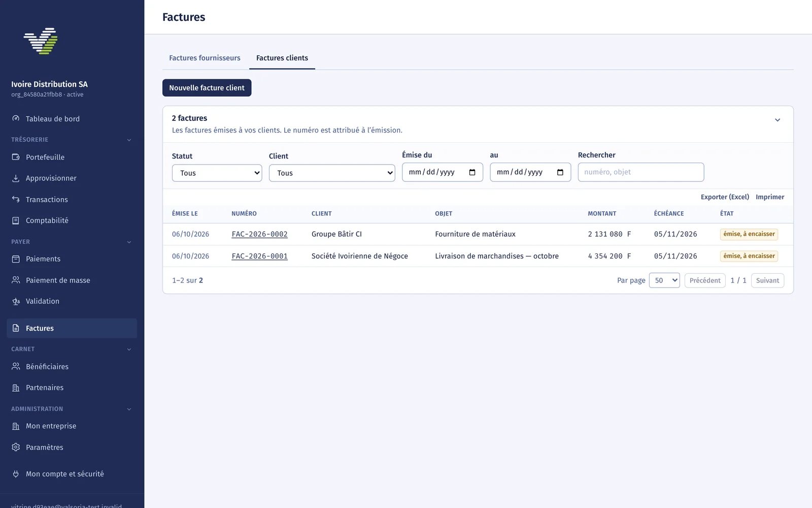
Task: Click the Paiements icon in sidebar
Action: coord(16,259)
